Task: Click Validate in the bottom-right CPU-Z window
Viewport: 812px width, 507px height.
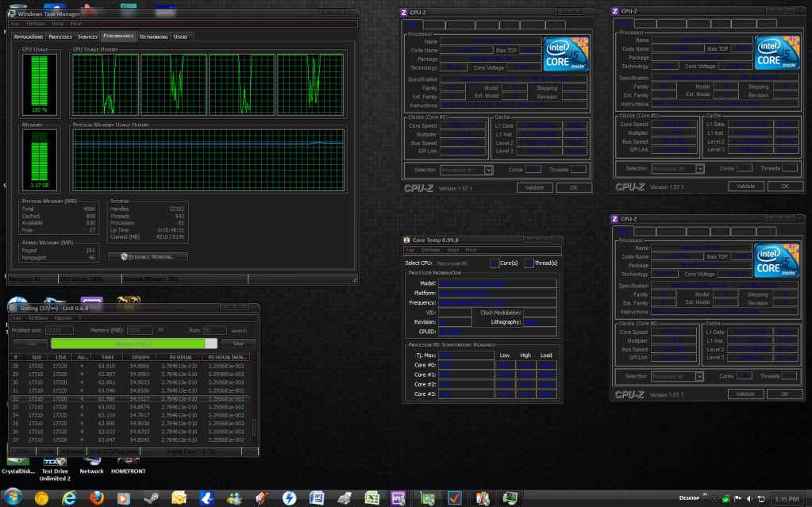Action: (745, 394)
